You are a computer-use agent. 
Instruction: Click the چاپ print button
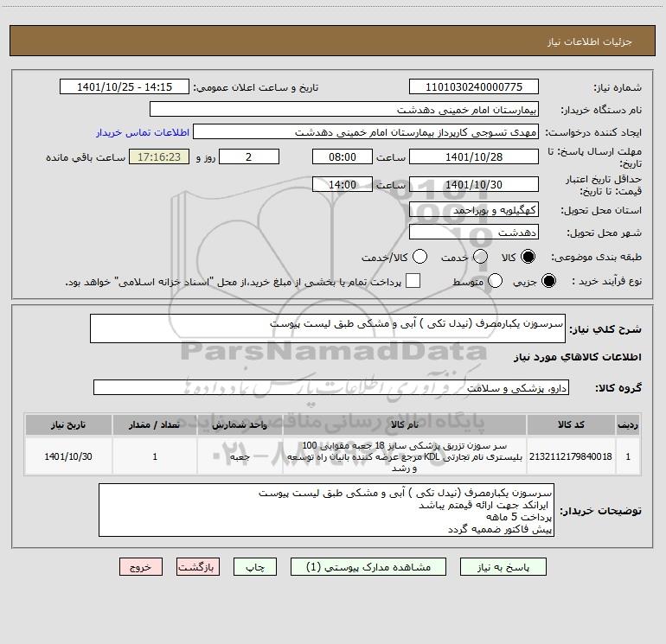(255, 567)
